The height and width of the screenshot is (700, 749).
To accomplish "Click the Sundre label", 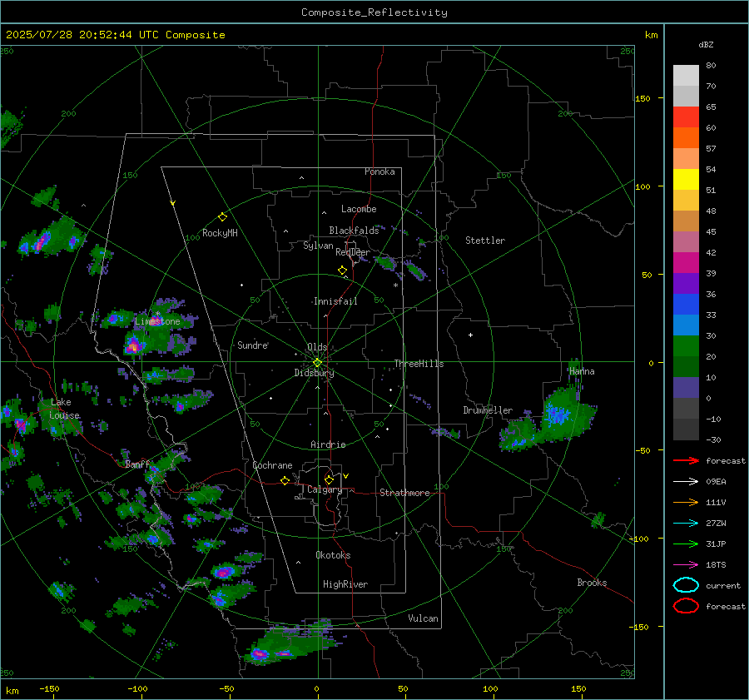I will click(x=253, y=345).
